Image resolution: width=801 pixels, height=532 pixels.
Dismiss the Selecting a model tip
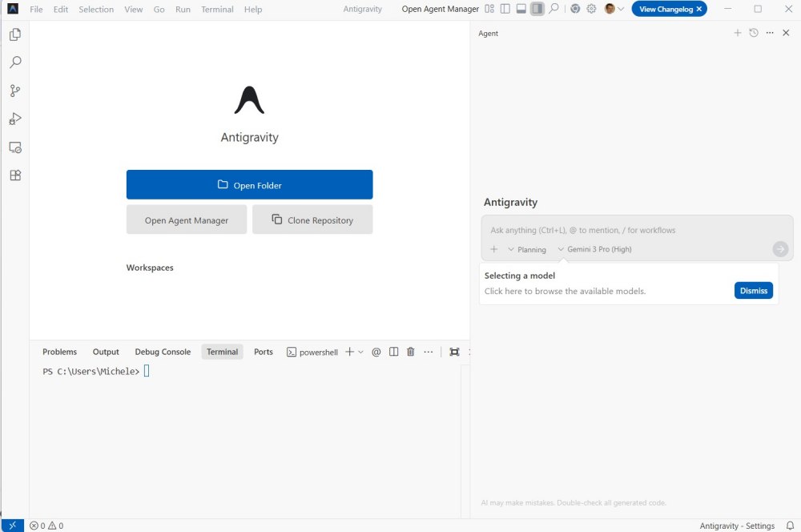tap(753, 291)
